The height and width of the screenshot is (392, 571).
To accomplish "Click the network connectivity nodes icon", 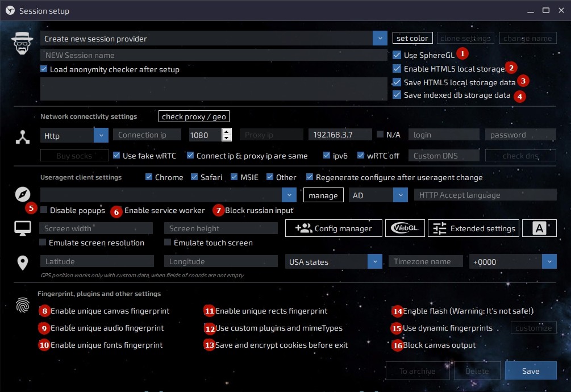I will point(22,137).
